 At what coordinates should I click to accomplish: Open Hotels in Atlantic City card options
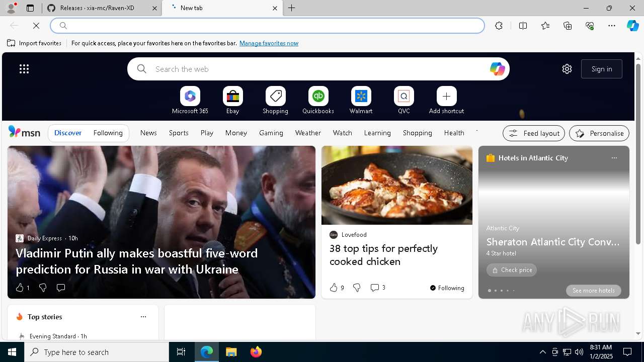(x=614, y=158)
